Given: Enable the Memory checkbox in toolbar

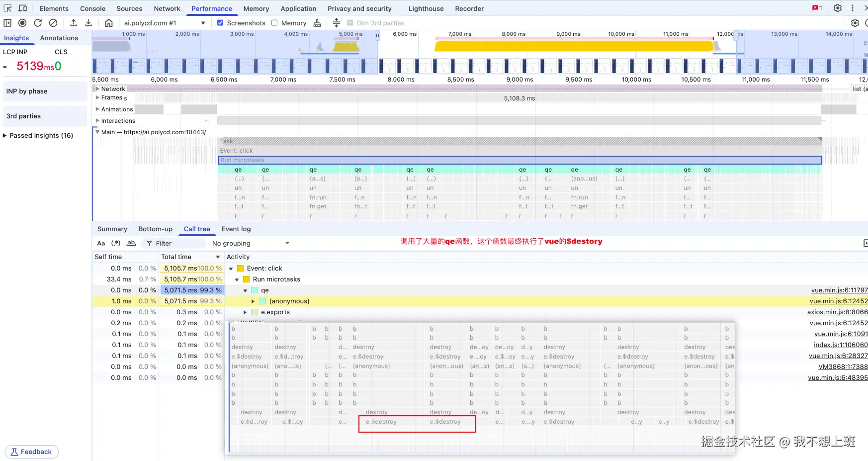Looking at the screenshot, I should click(x=274, y=23).
